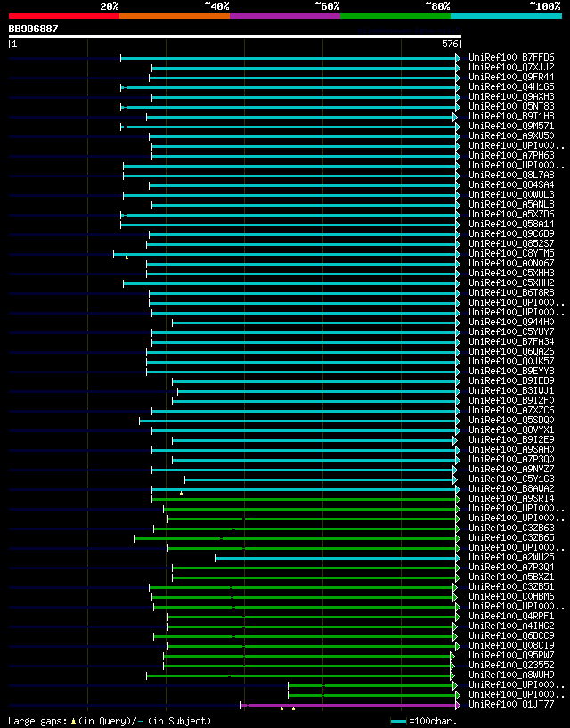
Task: Select the UniRef100_Q0JK57 label
Action: click(x=511, y=361)
